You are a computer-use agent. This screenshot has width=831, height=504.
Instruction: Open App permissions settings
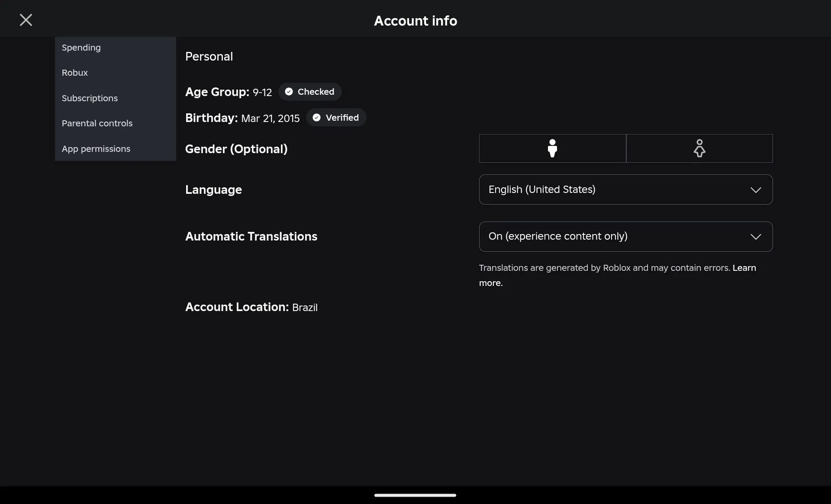pyautogui.click(x=116, y=149)
